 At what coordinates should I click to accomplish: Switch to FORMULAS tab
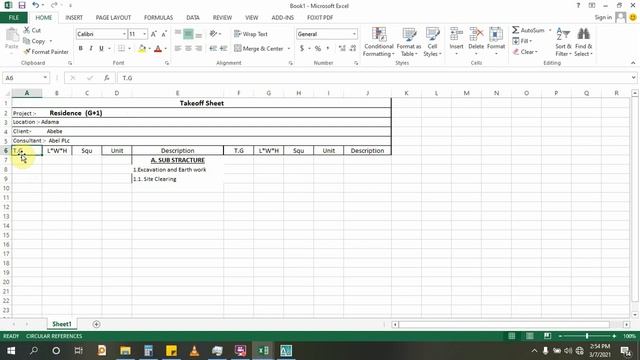158,18
